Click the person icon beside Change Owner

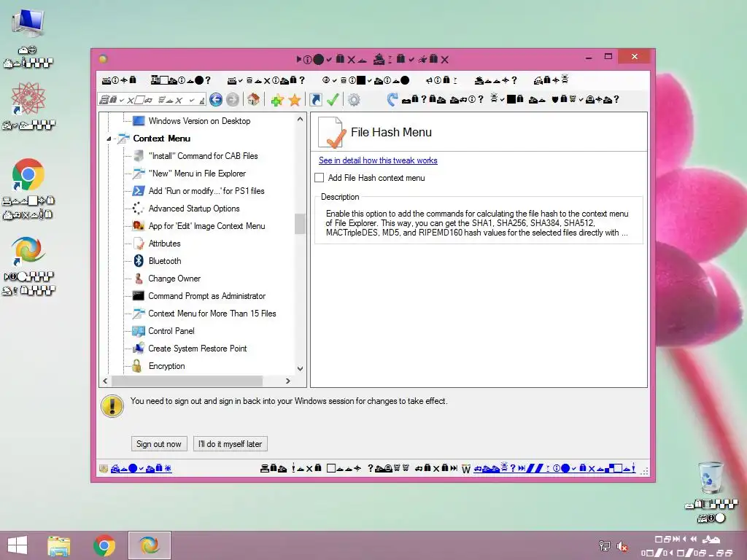[139, 278]
